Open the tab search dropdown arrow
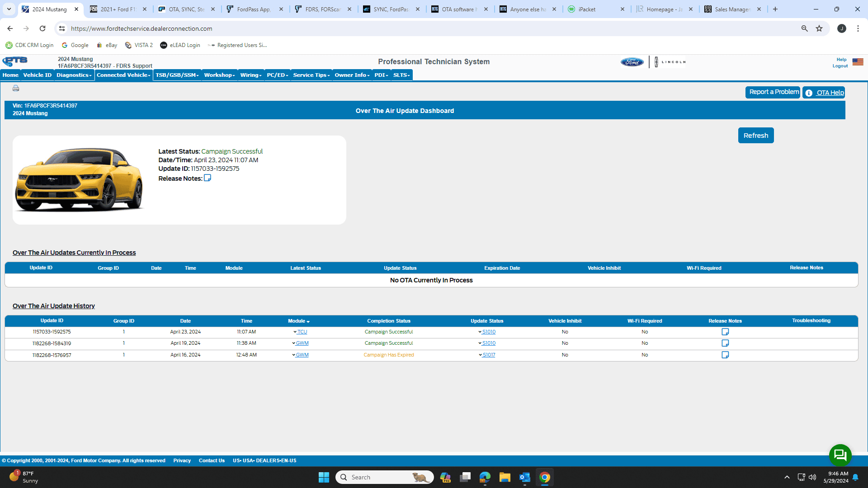Screen dimensions: 868x488 coord(9,9)
